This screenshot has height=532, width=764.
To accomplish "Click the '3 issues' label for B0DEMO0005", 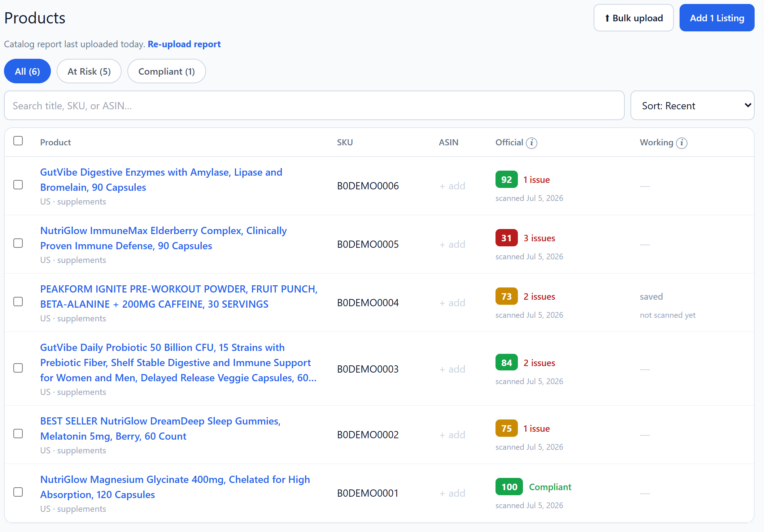I will coord(539,238).
